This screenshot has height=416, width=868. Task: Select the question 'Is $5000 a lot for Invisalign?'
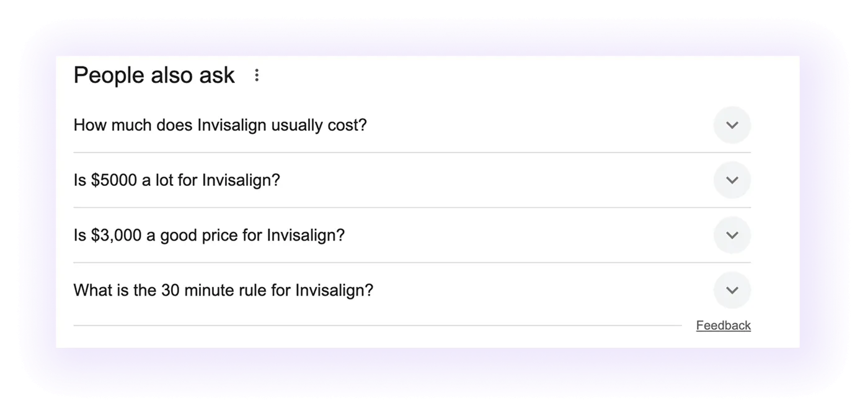pos(177,180)
